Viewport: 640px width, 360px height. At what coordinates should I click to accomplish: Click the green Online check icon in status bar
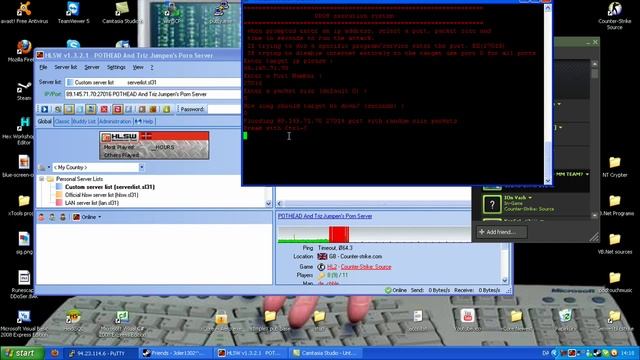(x=388, y=290)
